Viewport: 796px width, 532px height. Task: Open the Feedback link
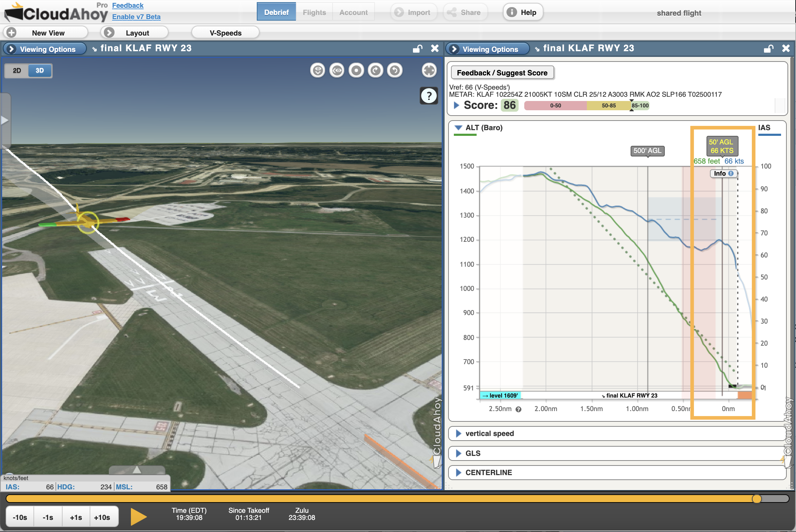click(128, 5)
